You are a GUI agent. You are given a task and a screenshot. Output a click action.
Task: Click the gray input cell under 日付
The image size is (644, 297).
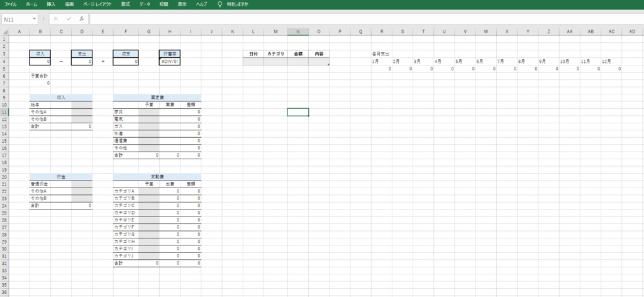coord(253,61)
